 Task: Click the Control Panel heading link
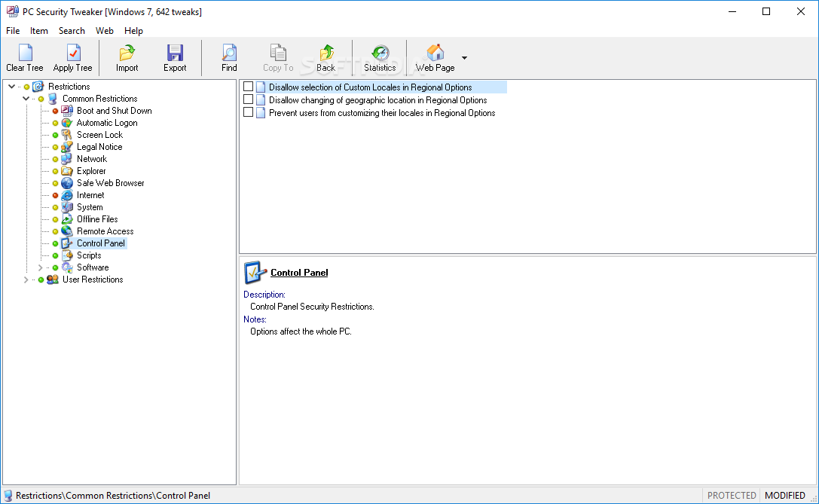click(x=299, y=273)
